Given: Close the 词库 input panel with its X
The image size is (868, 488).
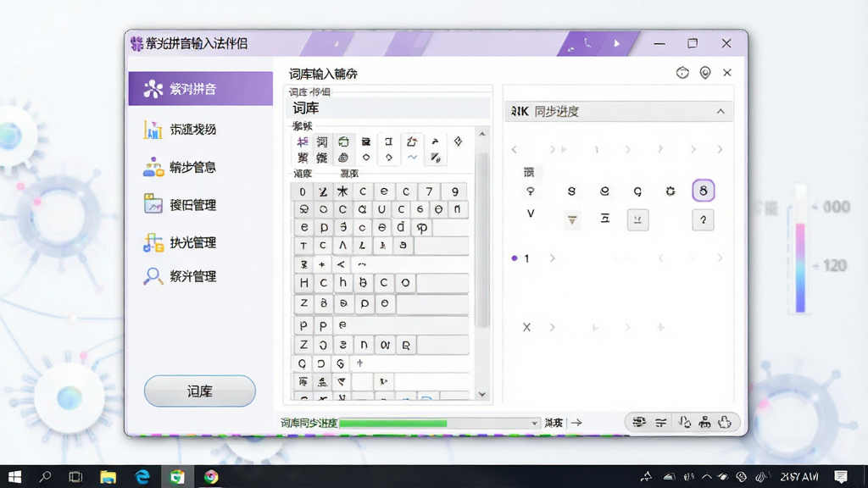Looking at the screenshot, I should tap(727, 73).
